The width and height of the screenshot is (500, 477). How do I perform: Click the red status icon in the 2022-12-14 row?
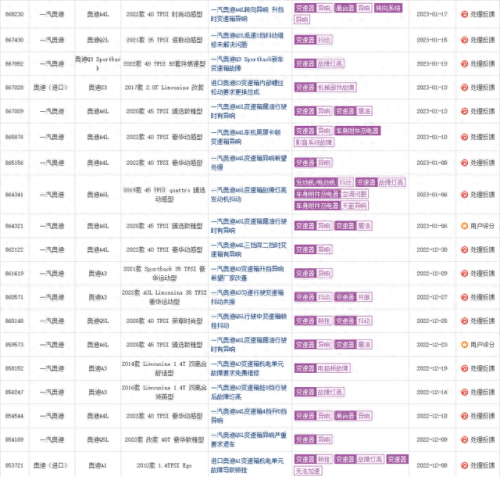464,392
